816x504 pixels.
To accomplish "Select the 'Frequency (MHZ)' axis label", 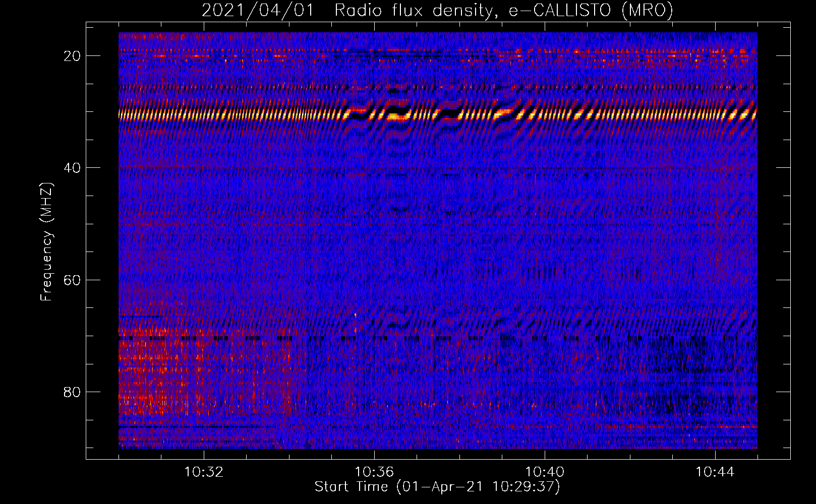I will (x=46, y=242).
